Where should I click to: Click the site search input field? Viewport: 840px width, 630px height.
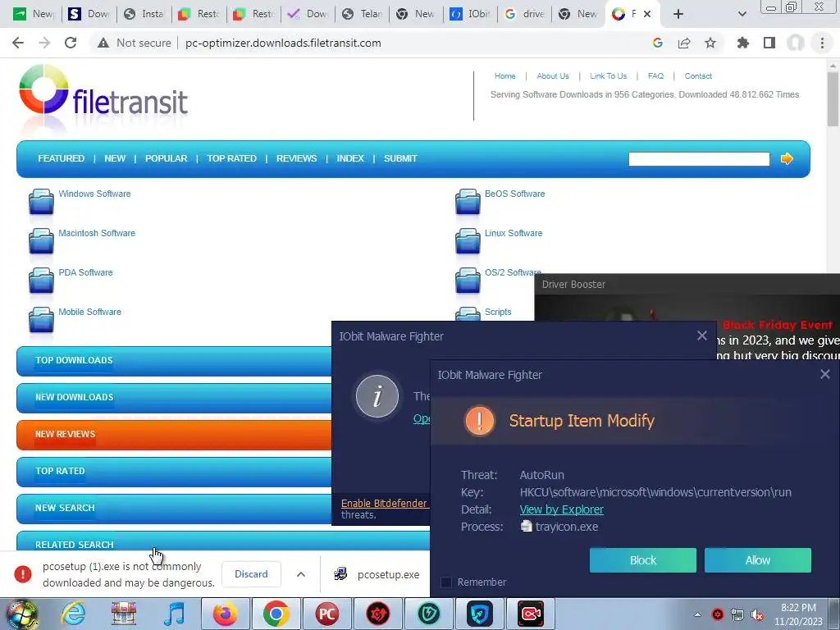pos(699,159)
